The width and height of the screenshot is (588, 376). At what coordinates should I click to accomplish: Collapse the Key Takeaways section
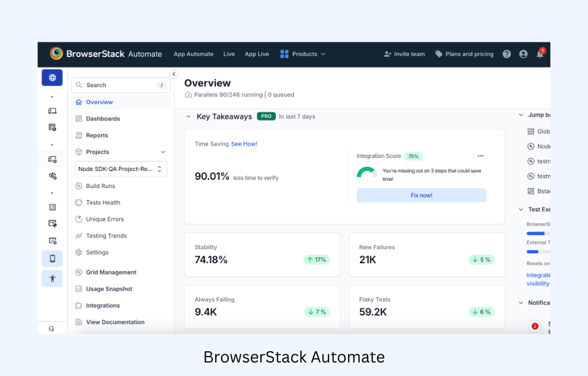(188, 116)
